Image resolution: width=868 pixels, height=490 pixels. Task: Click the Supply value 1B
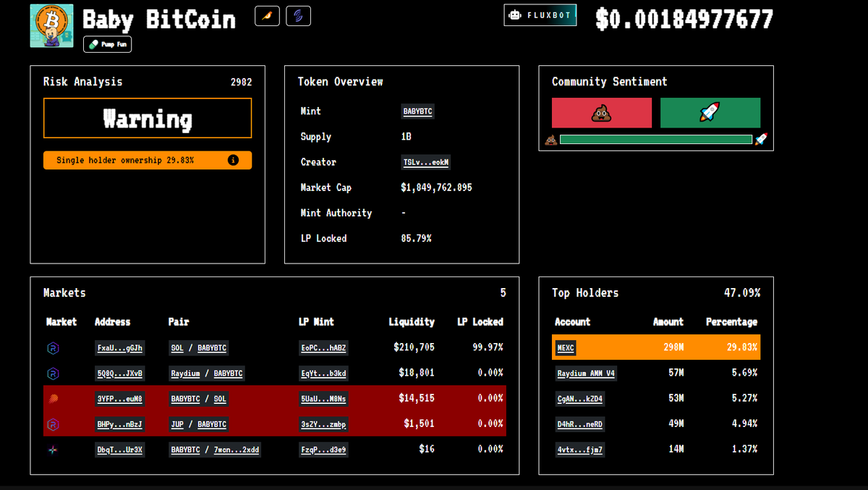407,137
